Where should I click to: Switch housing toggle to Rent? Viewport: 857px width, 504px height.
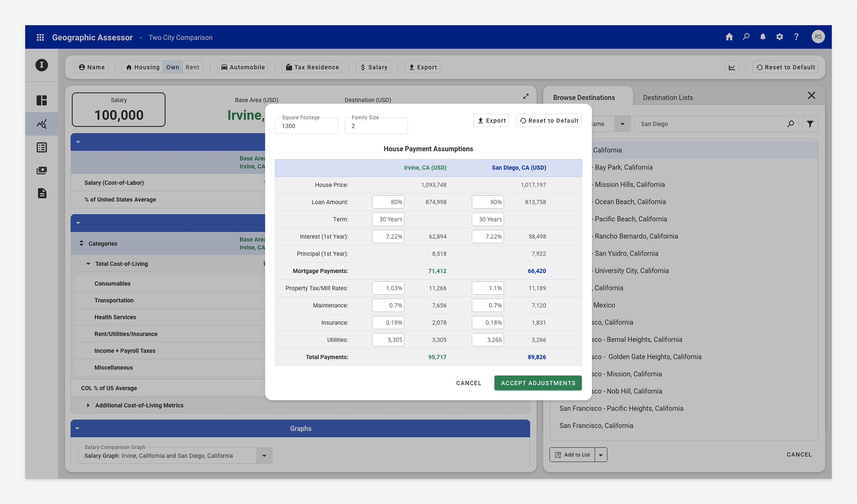tap(192, 67)
